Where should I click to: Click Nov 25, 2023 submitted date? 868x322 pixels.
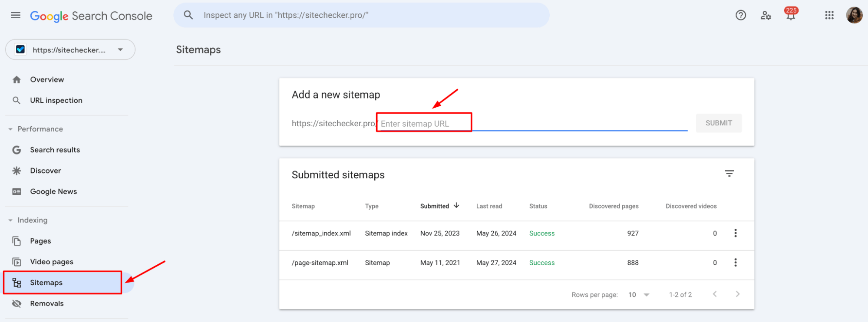point(440,233)
